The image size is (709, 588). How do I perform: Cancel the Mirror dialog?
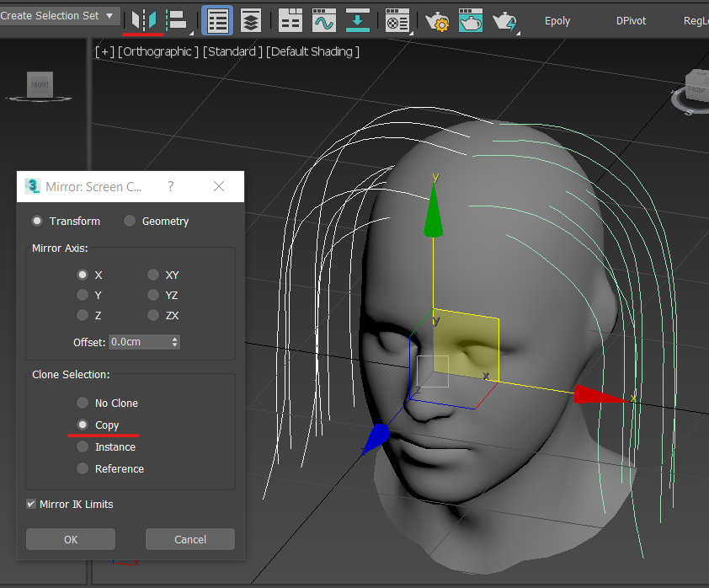[x=189, y=539]
